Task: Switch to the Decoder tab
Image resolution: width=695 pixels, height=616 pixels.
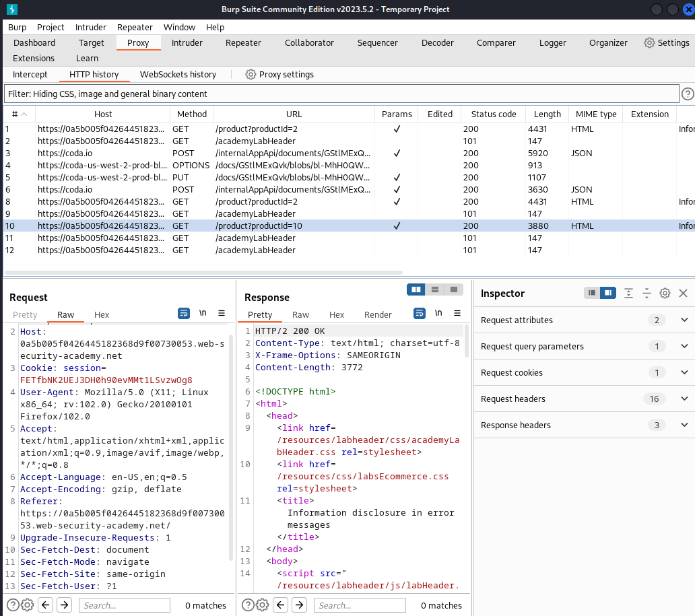Action: coord(438,42)
